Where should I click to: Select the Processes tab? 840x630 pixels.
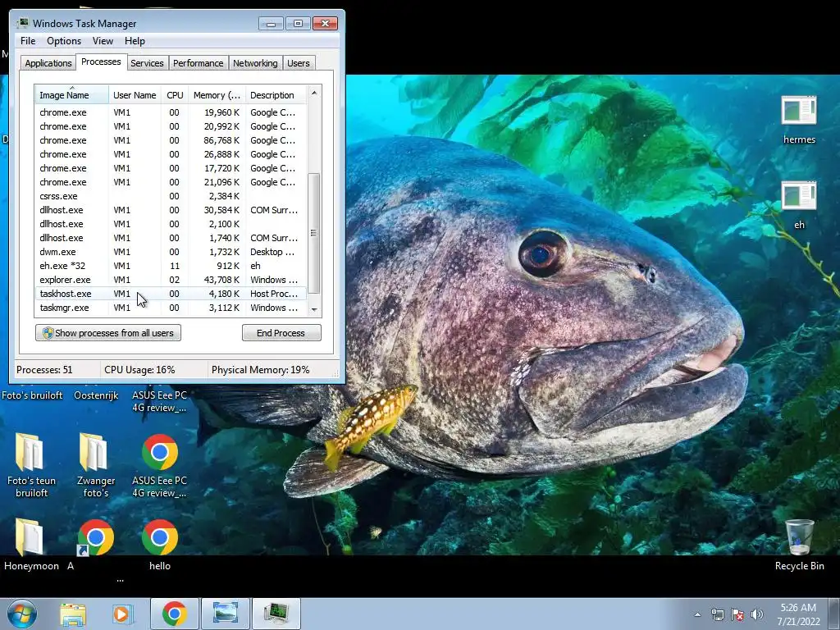101,62
